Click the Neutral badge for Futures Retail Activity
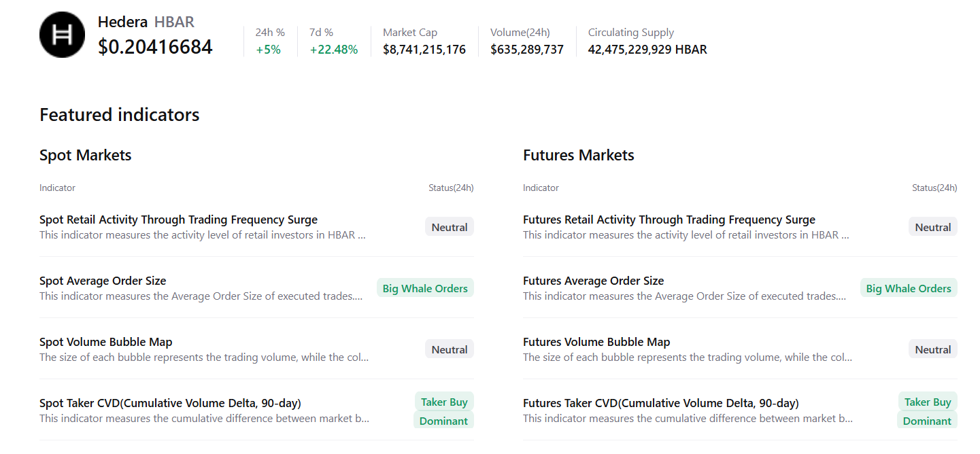Viewport: 980px width, 454px height. (932, 226)
